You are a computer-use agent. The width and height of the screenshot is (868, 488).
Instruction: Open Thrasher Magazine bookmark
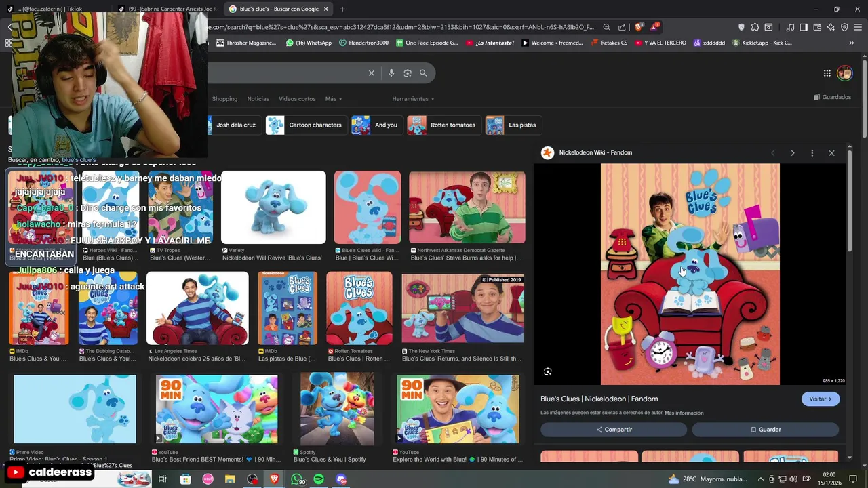point(246,43)
